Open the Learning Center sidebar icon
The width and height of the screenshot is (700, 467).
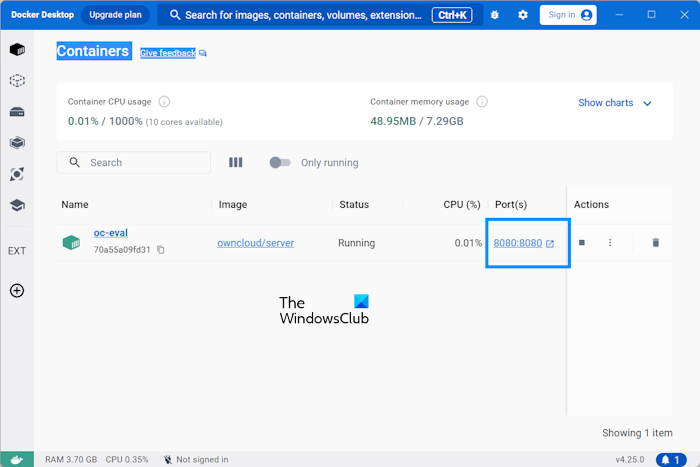tap(17, 205)
